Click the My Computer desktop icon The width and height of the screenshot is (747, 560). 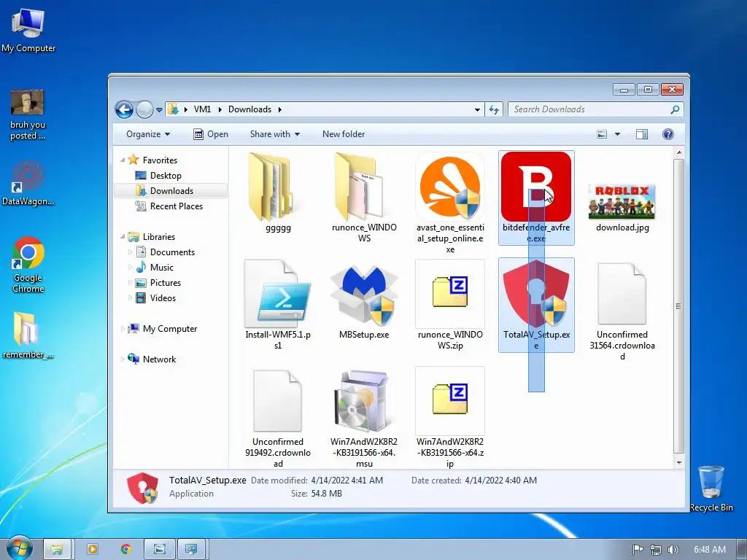coord(28,30)
